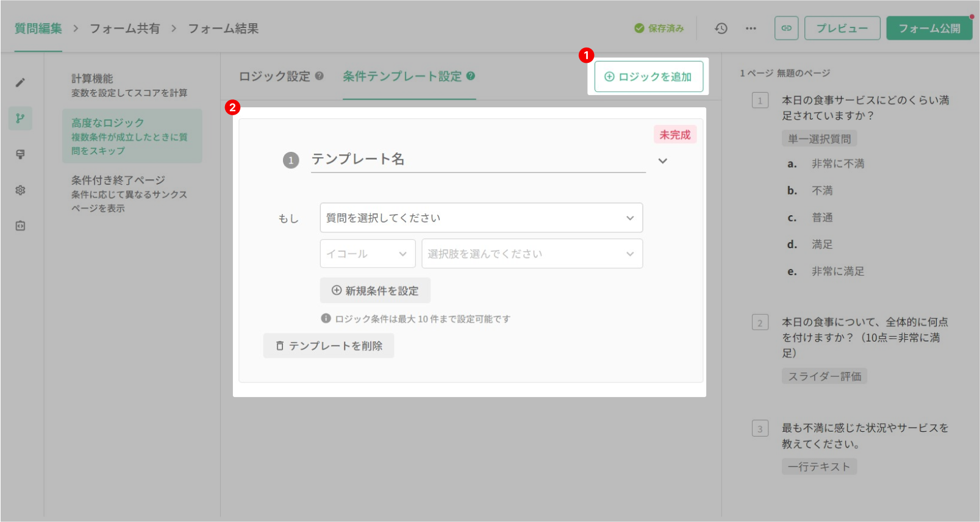Click option d. 満足

(810, 244)
